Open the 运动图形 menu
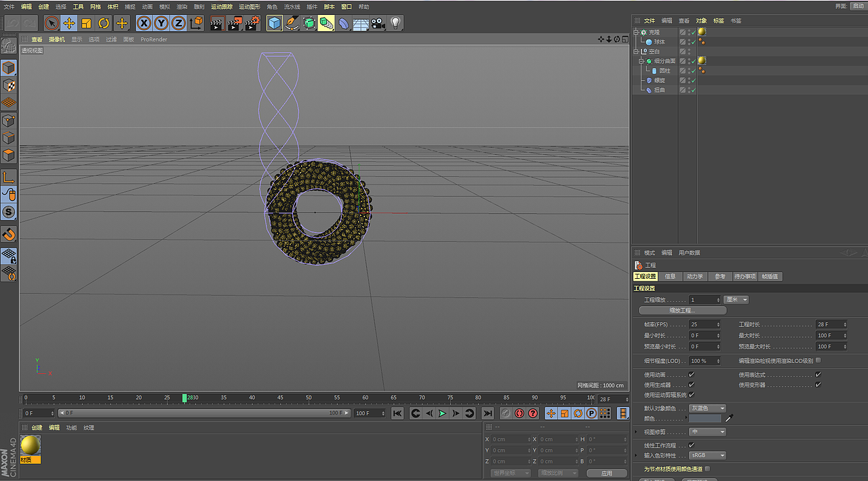The width and height of the screenshot is (868, 481). click(x=250, y=6)
